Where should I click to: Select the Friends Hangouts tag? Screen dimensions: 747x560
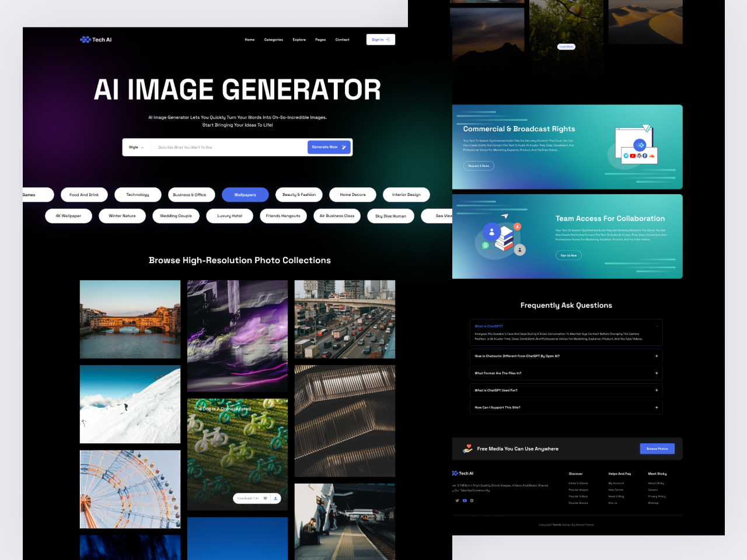point(283,216)
